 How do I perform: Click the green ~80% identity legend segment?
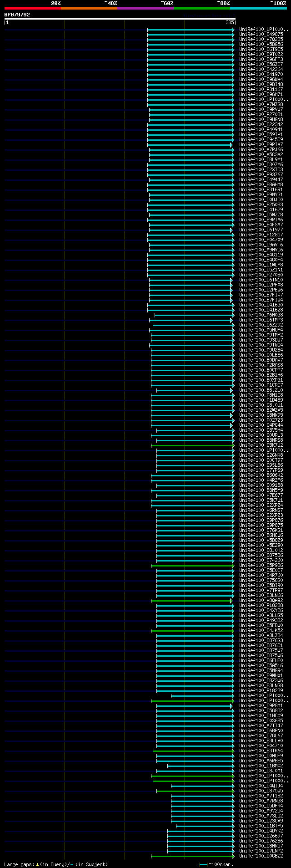pyautogui.click(x=201, y=8)
